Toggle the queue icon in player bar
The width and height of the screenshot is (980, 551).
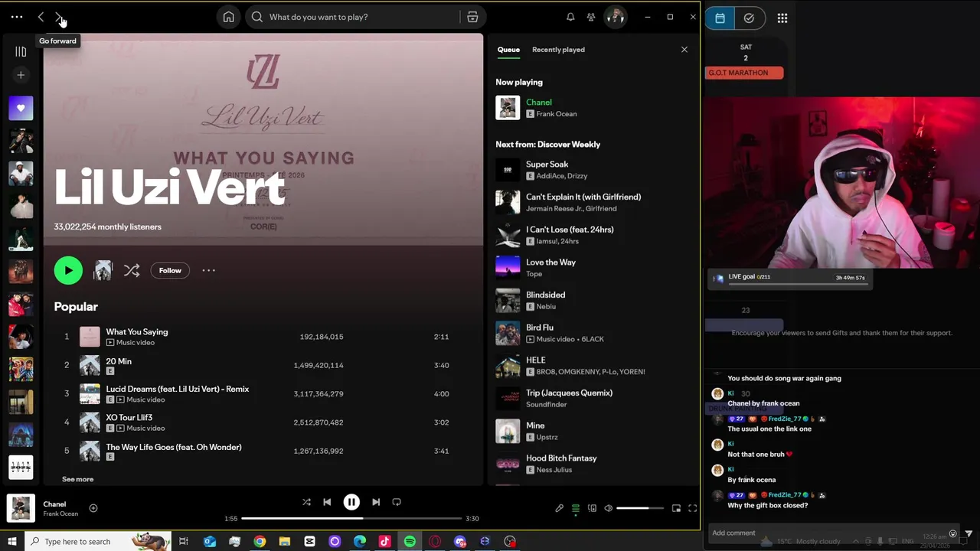[576, 508]
